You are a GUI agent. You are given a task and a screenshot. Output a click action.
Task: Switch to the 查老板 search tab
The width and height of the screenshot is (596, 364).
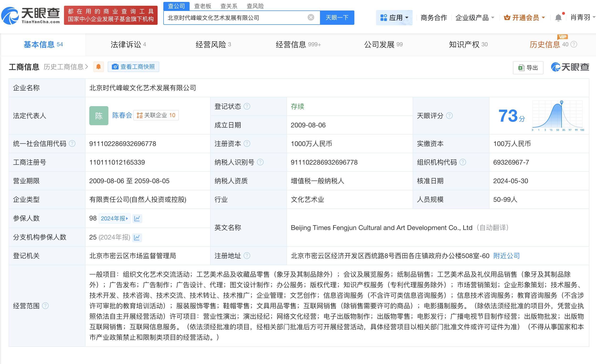click(x=203, y=6)
